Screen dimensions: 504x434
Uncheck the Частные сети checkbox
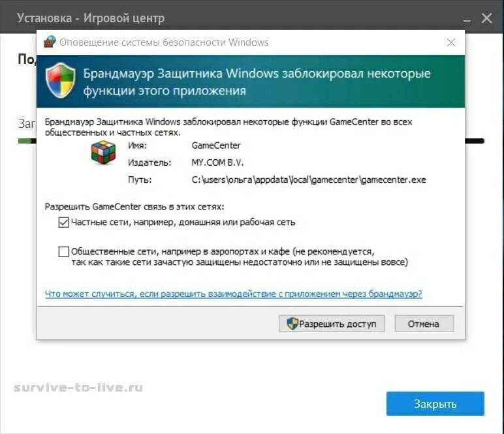tap(63, 223)
